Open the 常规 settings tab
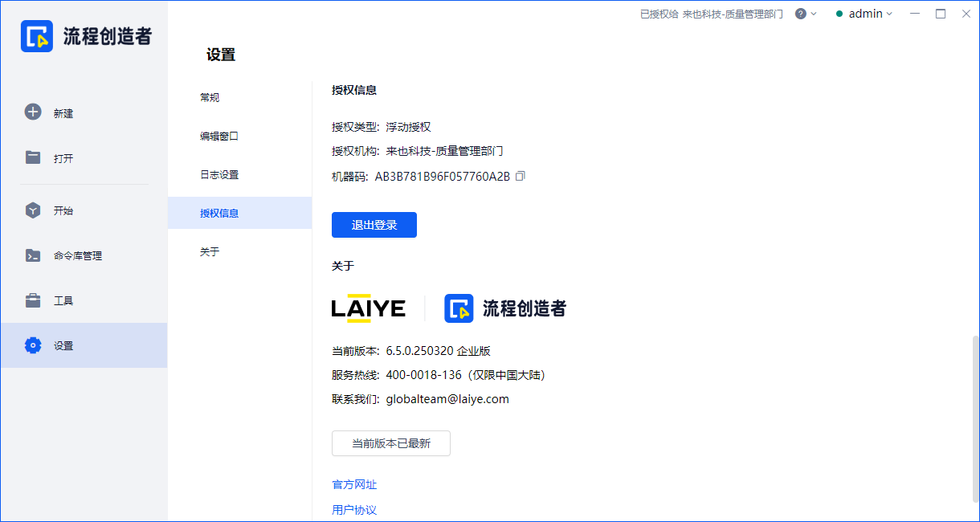The image size is (980, 522). click(239, 97)
